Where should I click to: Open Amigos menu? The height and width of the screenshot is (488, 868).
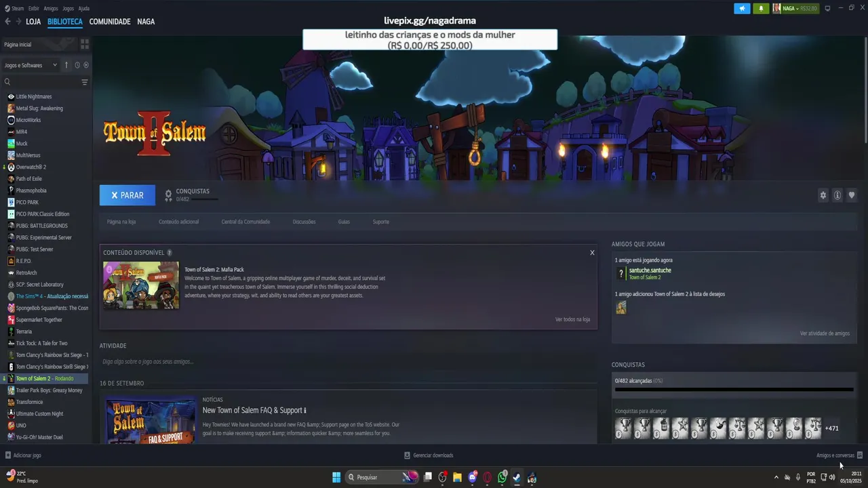point(51,8)
